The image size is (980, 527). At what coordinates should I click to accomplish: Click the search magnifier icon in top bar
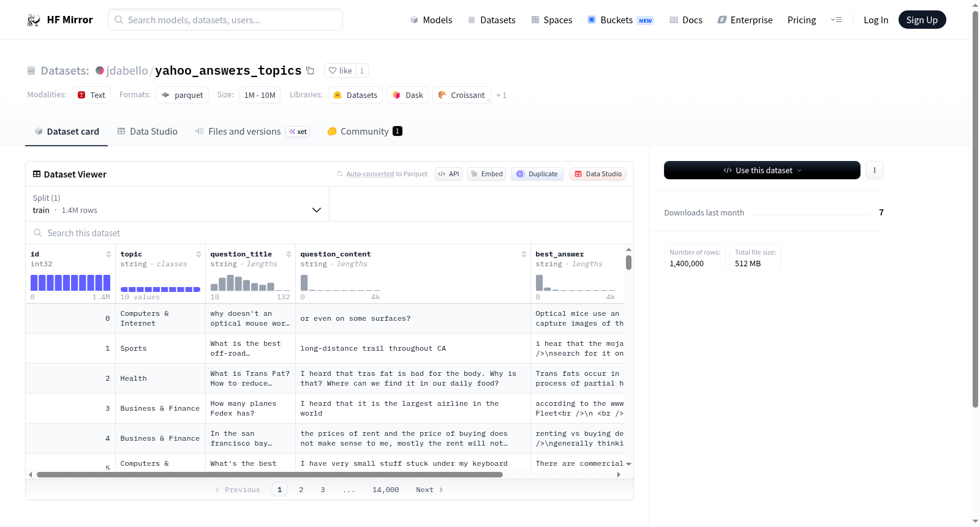119,20
